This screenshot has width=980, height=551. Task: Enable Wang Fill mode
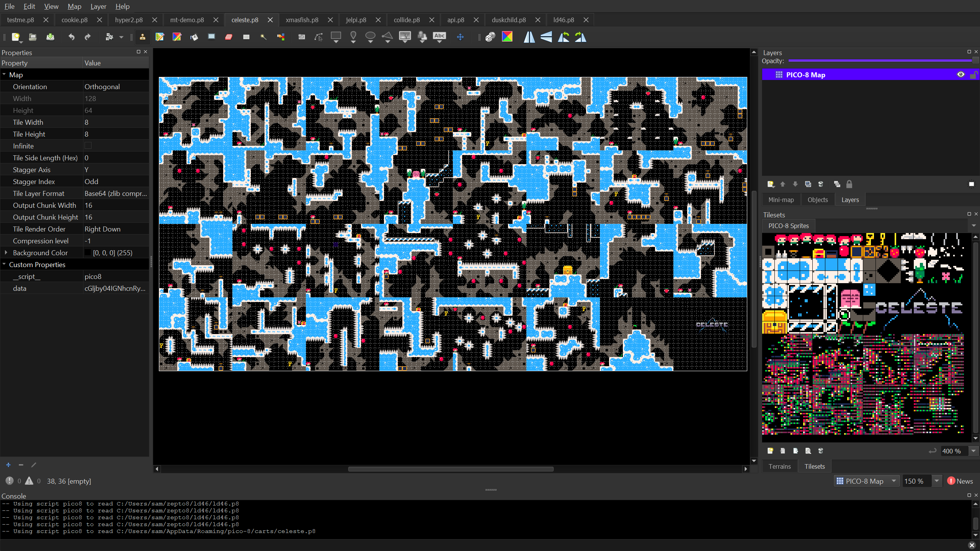coord(507,37)
